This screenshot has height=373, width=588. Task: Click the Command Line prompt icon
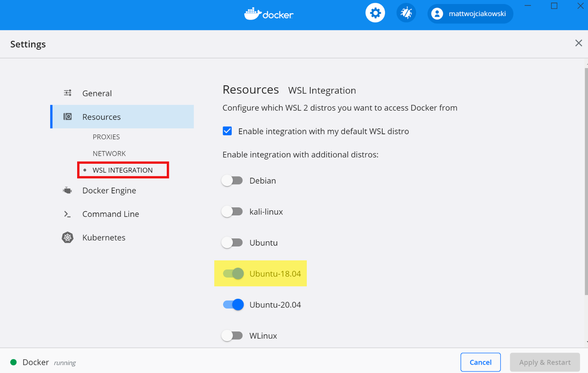[x=68, y=214]
